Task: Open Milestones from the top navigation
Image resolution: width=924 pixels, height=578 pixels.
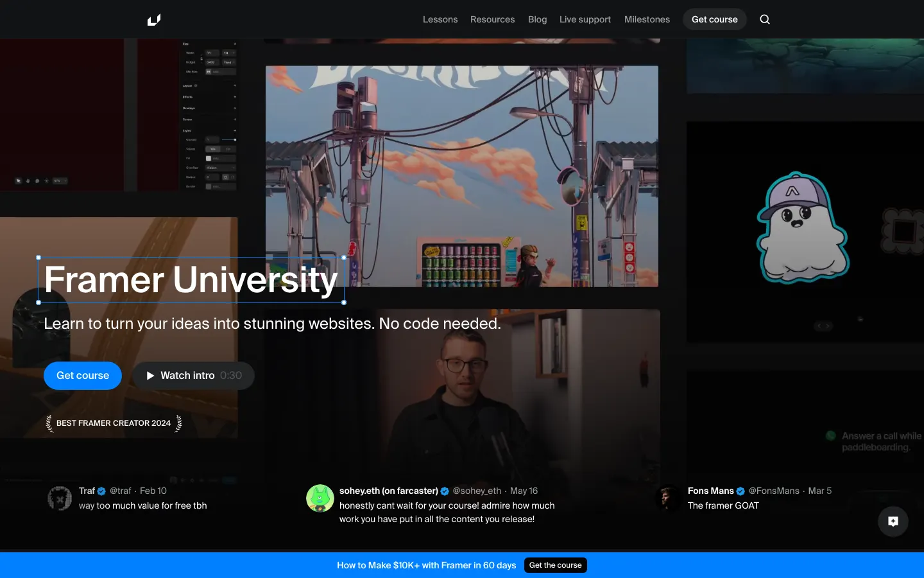Action: 647,19
